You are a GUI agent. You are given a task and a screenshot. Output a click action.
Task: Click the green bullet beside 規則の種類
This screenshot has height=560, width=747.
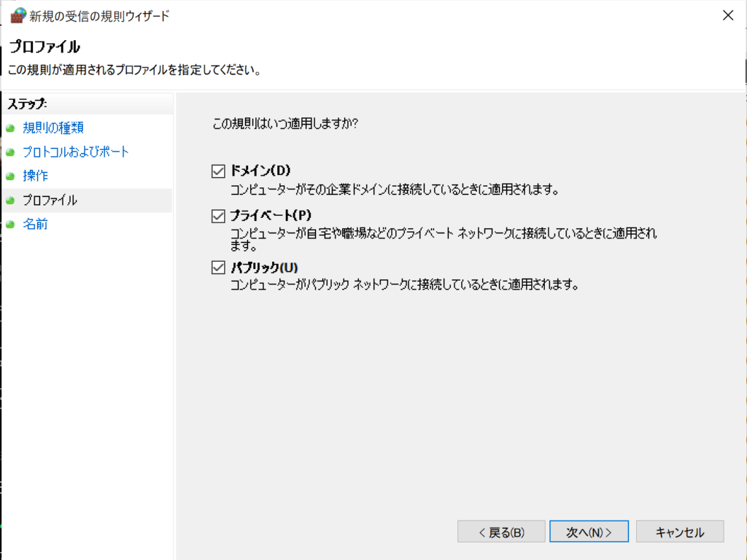(10, 128)
